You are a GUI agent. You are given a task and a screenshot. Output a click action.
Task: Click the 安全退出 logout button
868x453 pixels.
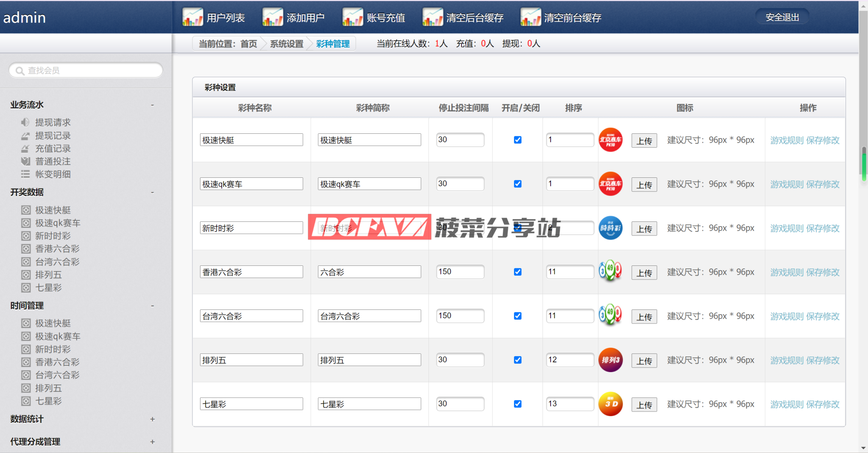tap(782, 17)
